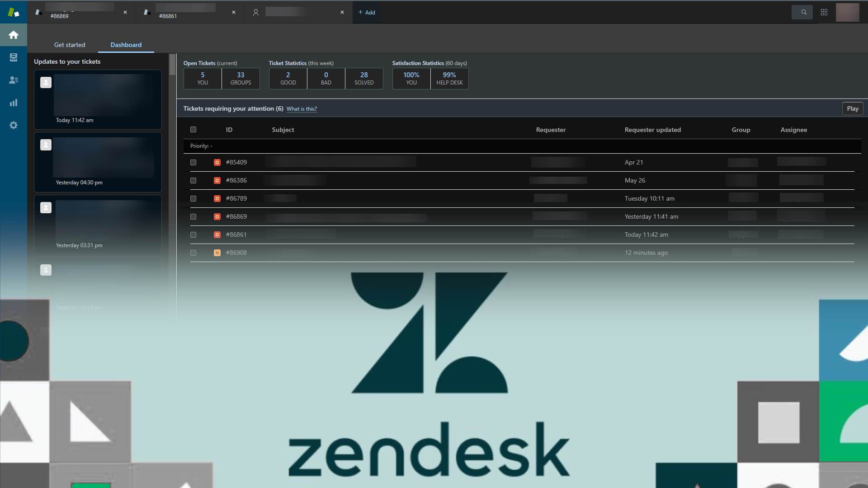Viewport: 868px width, 488px height.
Task: Click the 'Tuesday 10:11 am' updated time
Action: tap(650, 198)
